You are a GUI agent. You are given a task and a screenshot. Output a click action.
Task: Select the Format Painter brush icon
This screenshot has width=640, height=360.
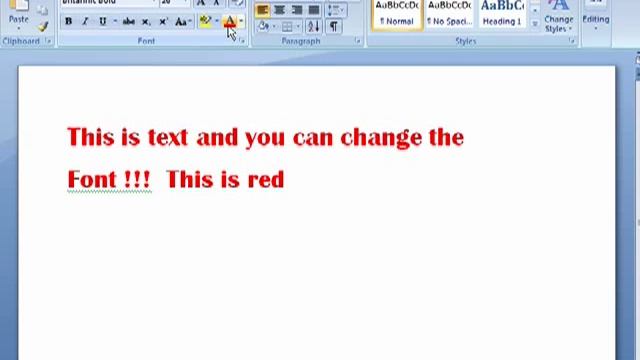[x=42, y=27]
